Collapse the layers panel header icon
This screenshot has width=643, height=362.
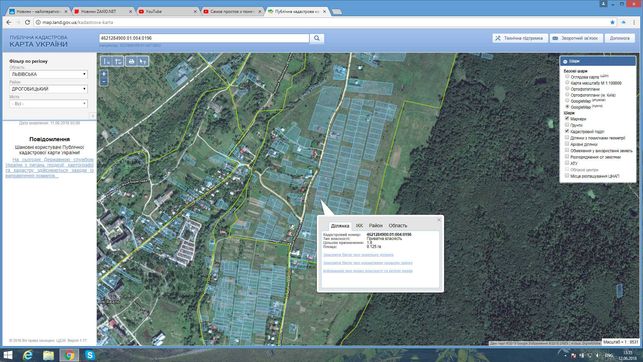click(565, 61)
